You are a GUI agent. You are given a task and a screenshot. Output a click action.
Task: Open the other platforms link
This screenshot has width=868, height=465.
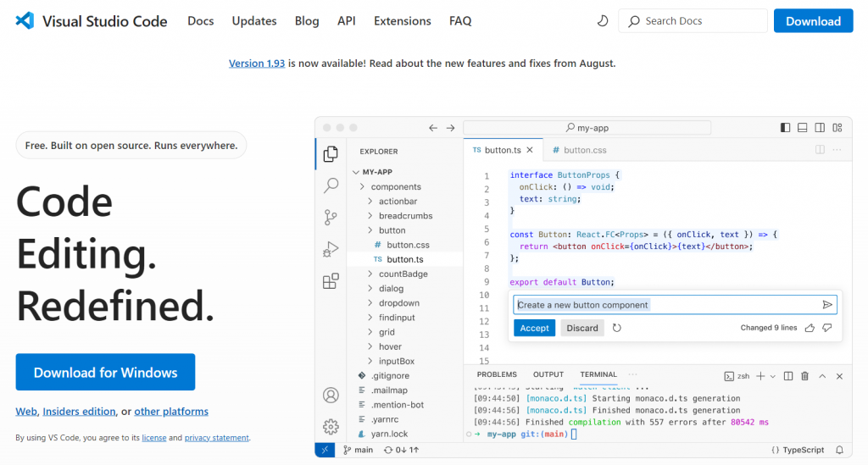tap(171, 412)
